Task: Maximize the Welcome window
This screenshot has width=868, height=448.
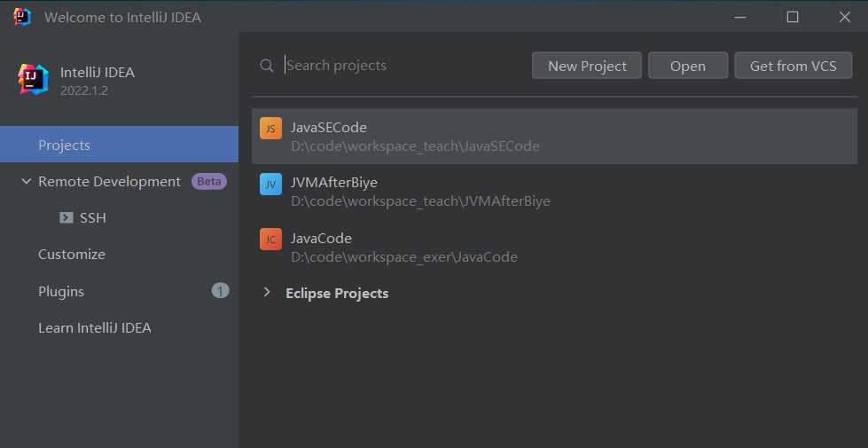Action: click(x=793, y=17)
